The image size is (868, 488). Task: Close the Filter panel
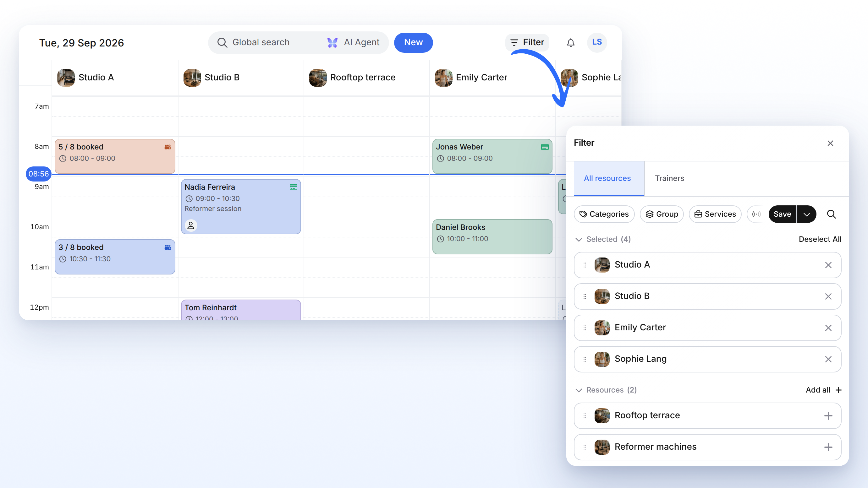(830, 143)
